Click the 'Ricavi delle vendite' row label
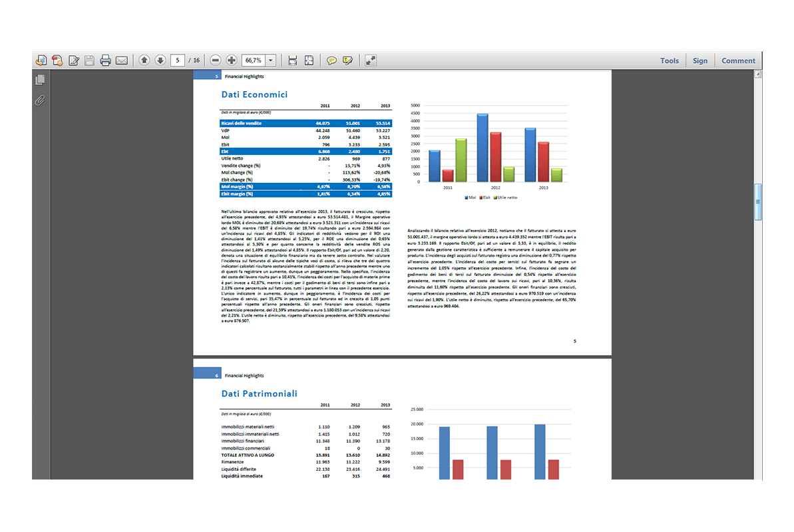794x532 pixels. pos(242,123)
